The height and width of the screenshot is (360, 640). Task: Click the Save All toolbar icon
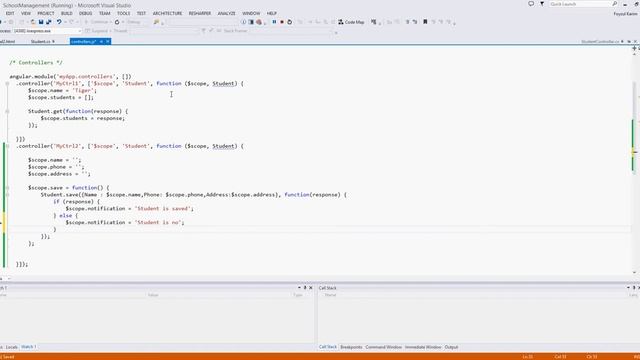pyautogui.click(x=49, y=22)
